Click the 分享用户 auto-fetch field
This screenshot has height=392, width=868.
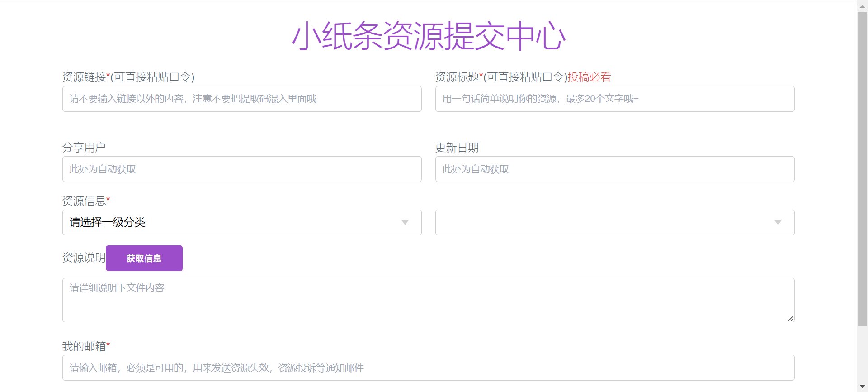pos(242,169)
